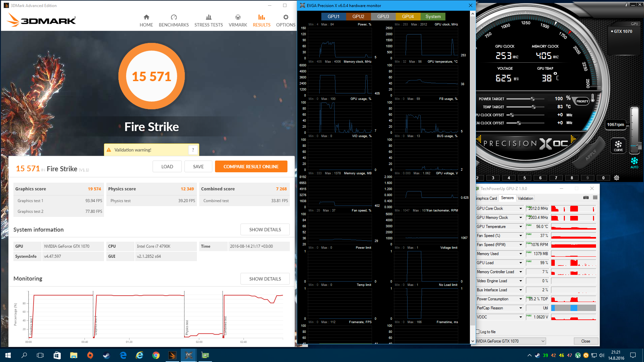
Task: Open GPU Load sensor dropdown
Action: point(521,263)
